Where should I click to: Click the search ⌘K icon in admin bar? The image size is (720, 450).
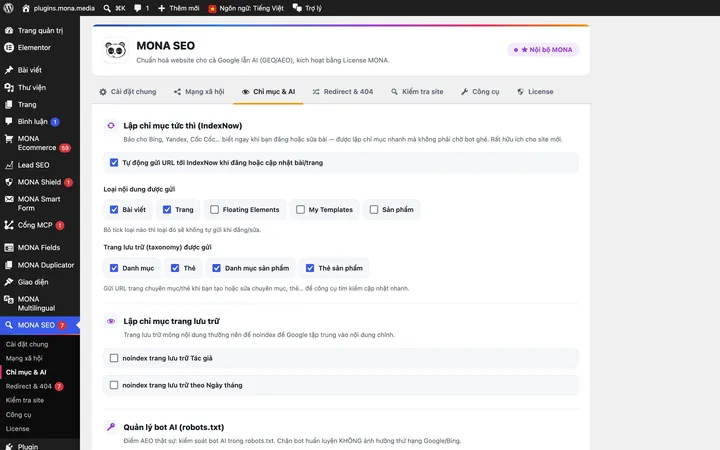[x=107, y=8]
